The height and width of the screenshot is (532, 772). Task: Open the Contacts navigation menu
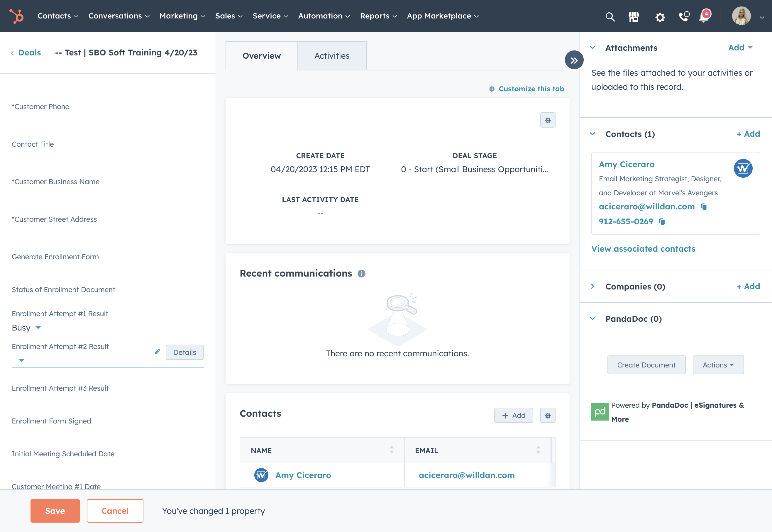pos(58,16)
